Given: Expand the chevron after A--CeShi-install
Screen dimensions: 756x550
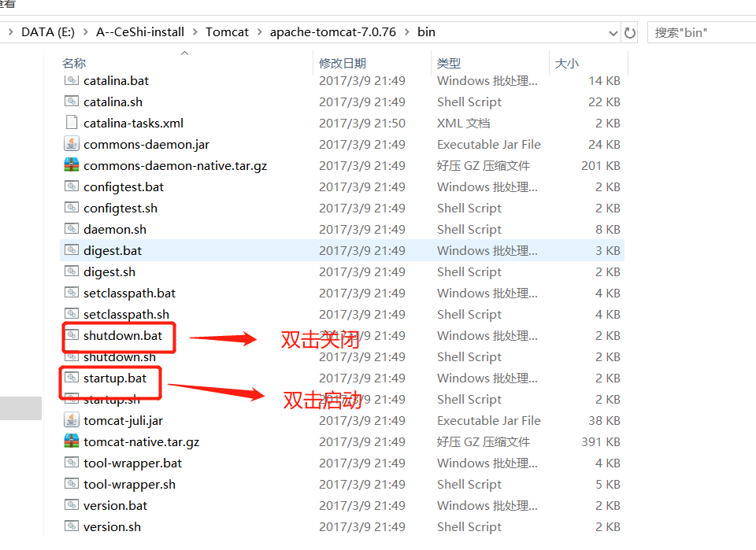Looking at the screenshot, I should pyautogui.click(x=195, y=32).
